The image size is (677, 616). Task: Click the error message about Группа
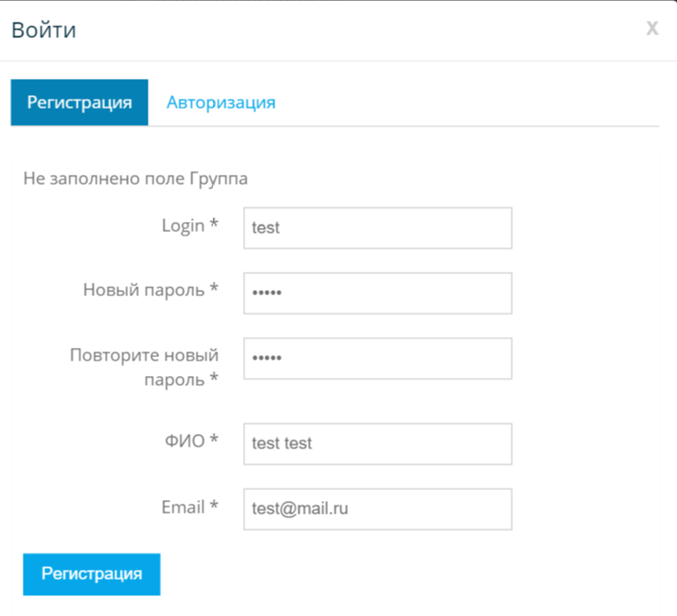(135, 178)
